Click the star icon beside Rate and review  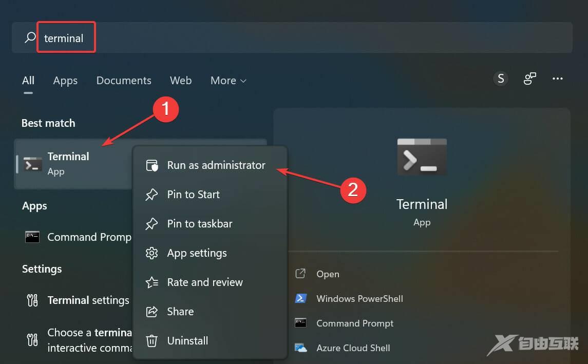point(152,282)
